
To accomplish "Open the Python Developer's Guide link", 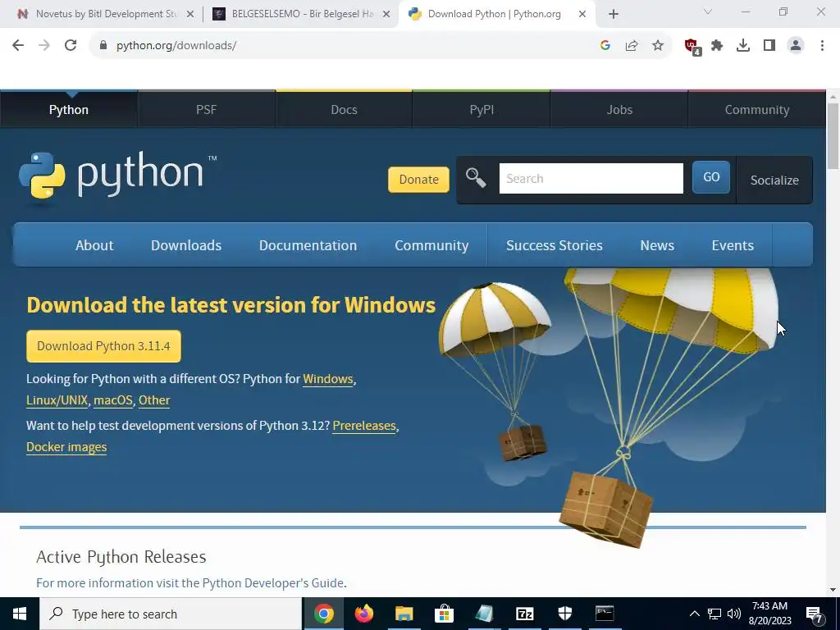I will [x=272, y=583].
